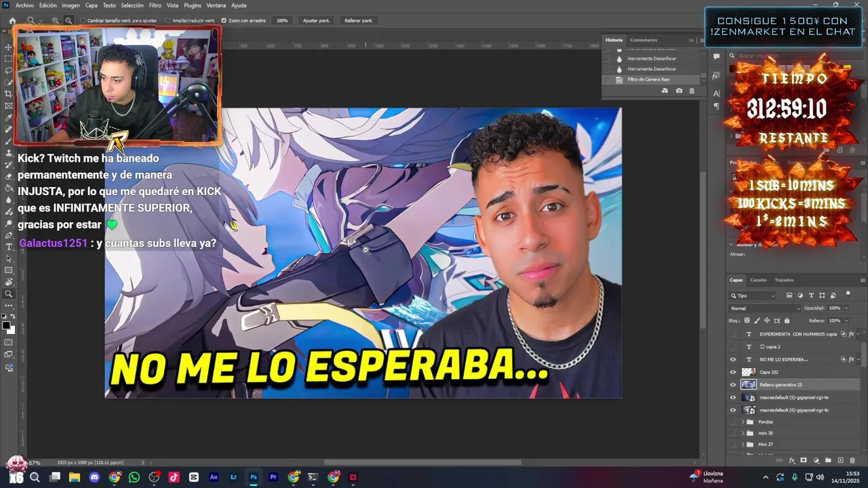Switch to the Trazados tab
Screen dimensions: 868x488
coord(784,280)
